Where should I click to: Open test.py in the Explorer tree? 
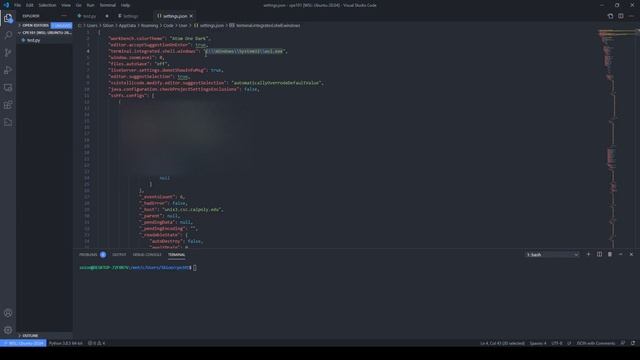coord(33,40)
